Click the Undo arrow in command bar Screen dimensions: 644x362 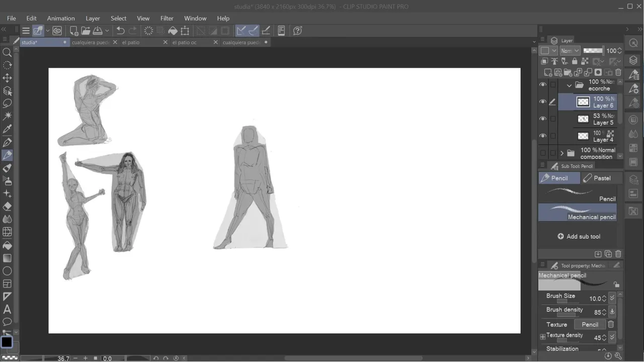(120, 31)
